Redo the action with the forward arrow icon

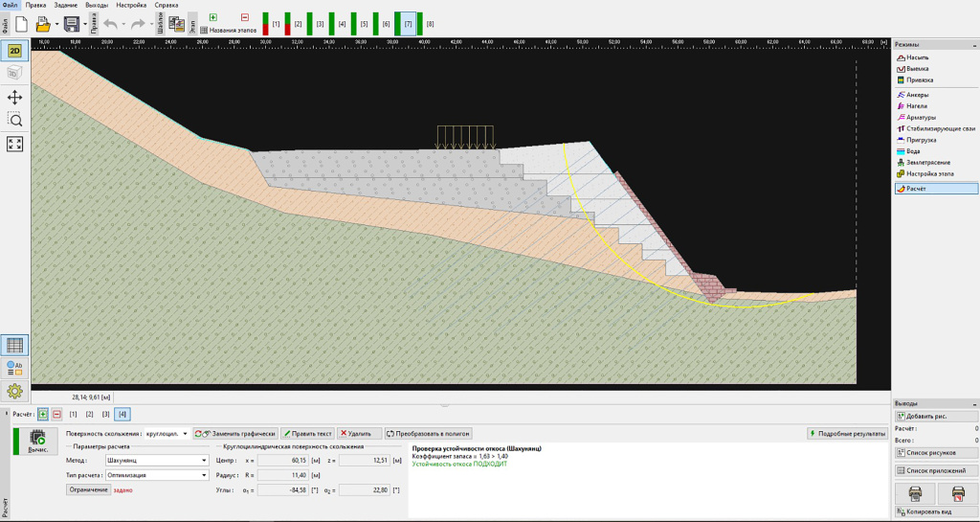[138, 24]
